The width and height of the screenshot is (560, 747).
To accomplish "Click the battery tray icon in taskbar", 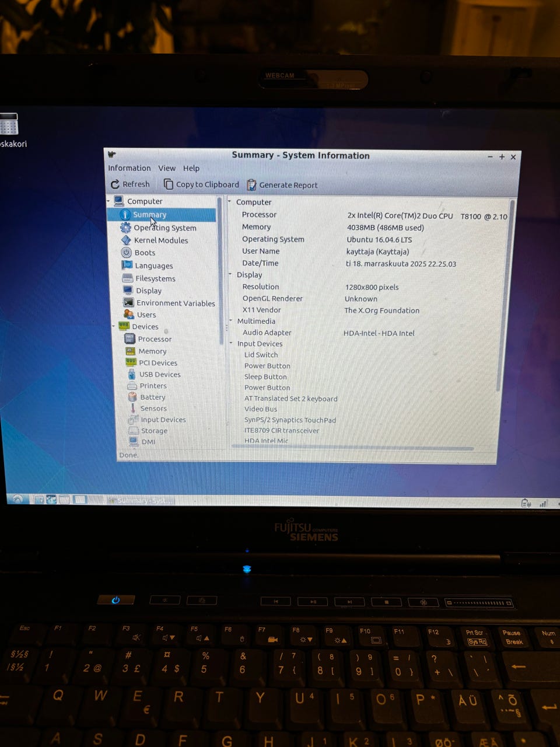I will [x=526, y=503].
